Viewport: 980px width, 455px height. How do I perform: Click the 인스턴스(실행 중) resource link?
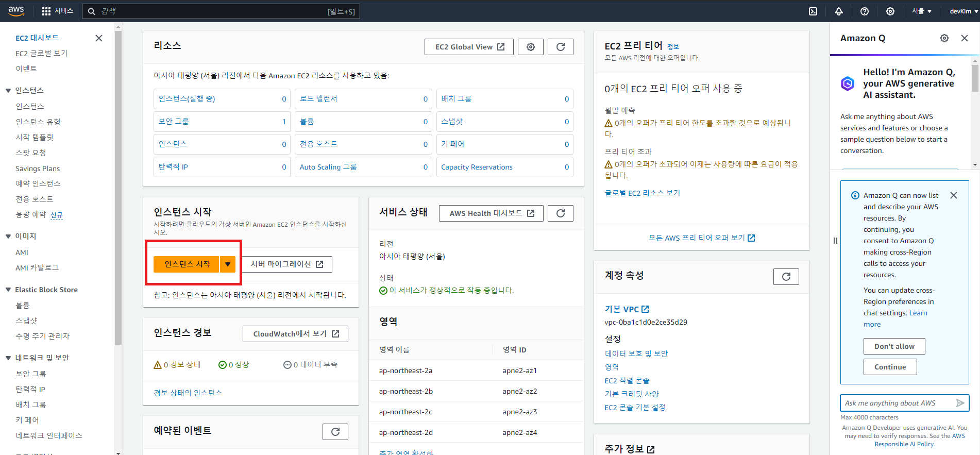pyautogui.click(x=187, y=99)
